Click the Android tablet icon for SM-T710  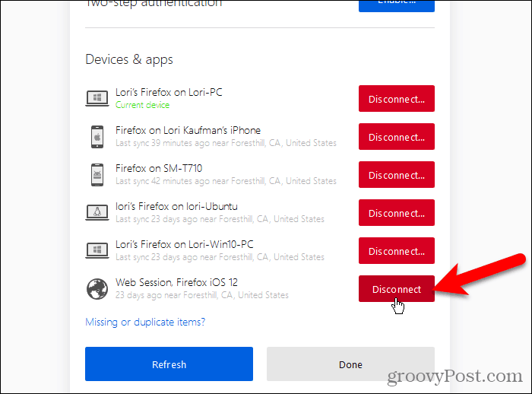coord(97,175)
